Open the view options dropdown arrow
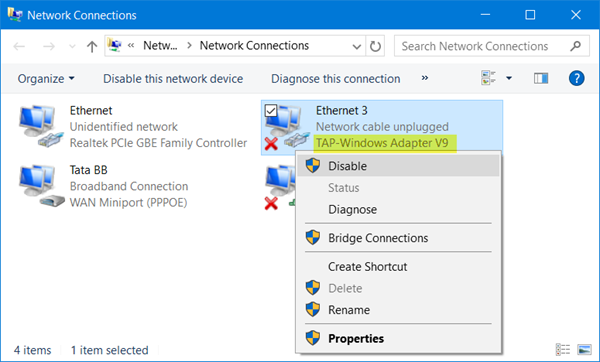 pos(509,78)
